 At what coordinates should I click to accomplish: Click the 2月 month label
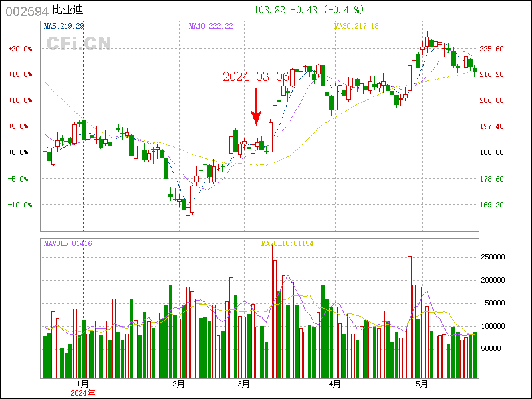pyautogui.click(x=178, y=384)
